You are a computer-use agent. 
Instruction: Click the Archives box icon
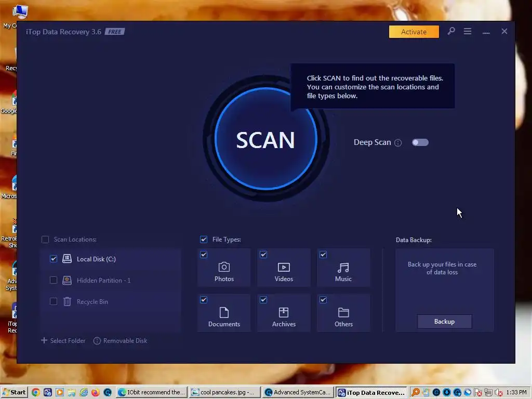pyautogui.click(x=284, y=312)
